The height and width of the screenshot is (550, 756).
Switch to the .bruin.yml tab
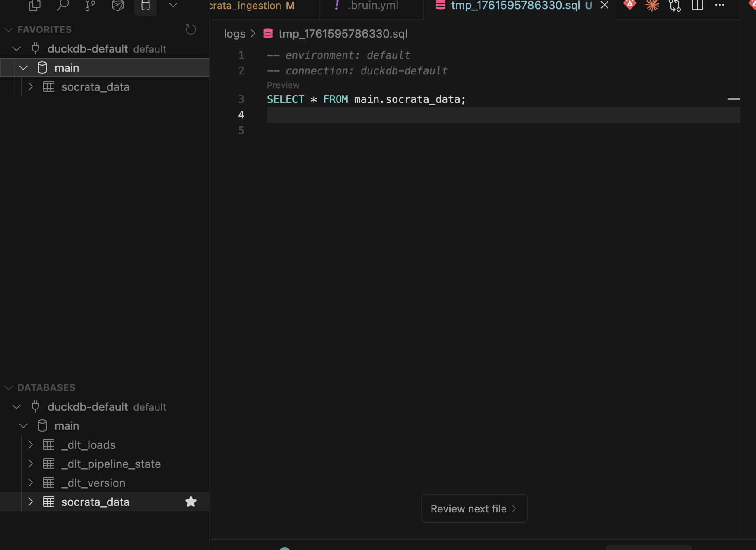[x=372, y=6]
